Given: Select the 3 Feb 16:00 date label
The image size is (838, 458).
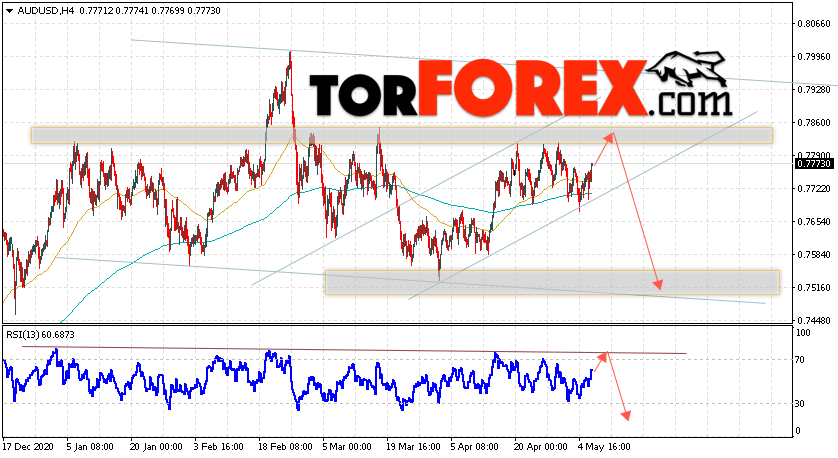Looking at the screenshot, I should pos(219,446).
